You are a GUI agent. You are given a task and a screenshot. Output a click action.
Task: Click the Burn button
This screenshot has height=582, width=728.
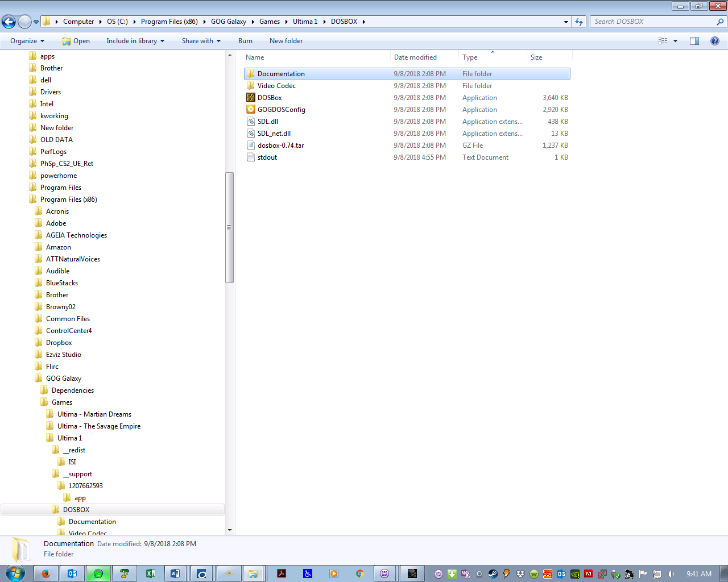click(x=245, y=41)
